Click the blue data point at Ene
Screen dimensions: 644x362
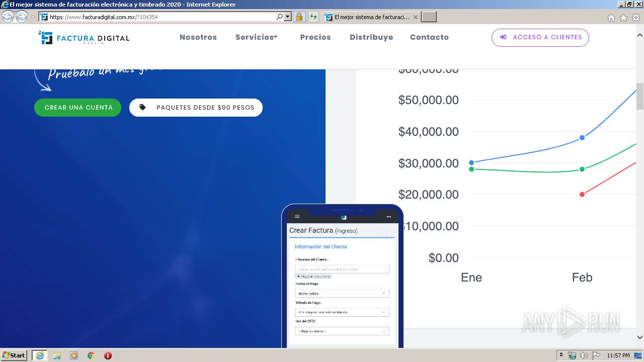(x=471, y=163)
